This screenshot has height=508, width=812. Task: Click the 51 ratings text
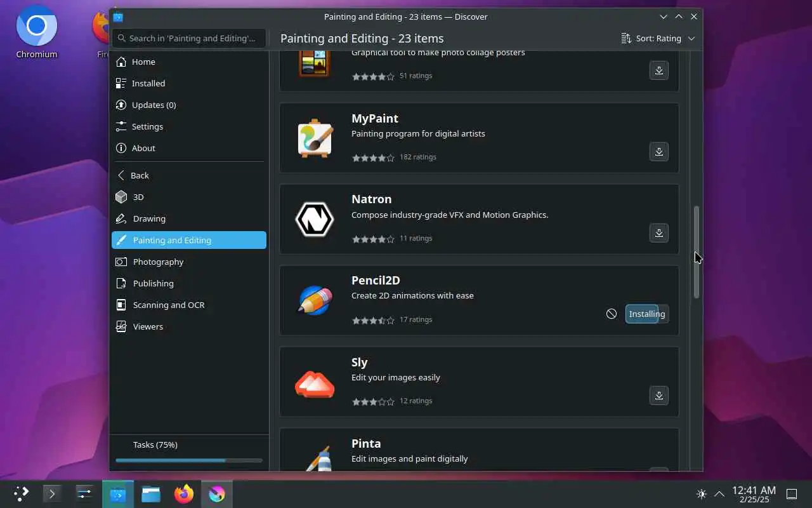tap(416, 76)
